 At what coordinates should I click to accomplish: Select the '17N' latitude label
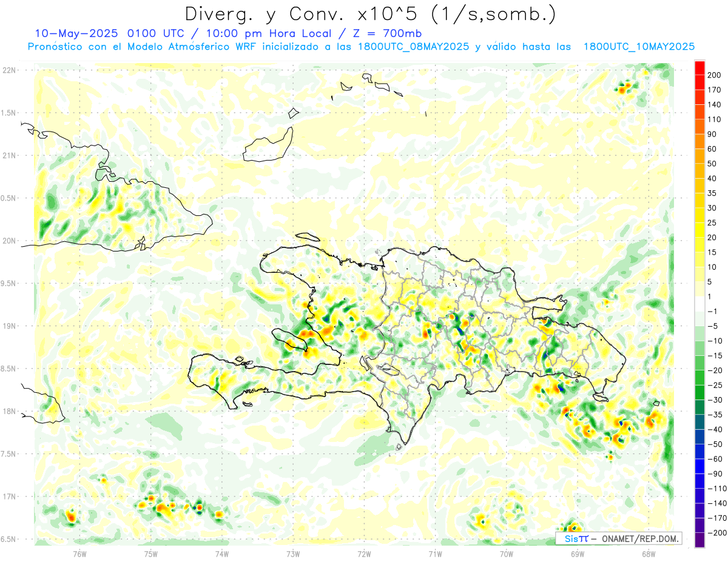click(x=9, y=497)
